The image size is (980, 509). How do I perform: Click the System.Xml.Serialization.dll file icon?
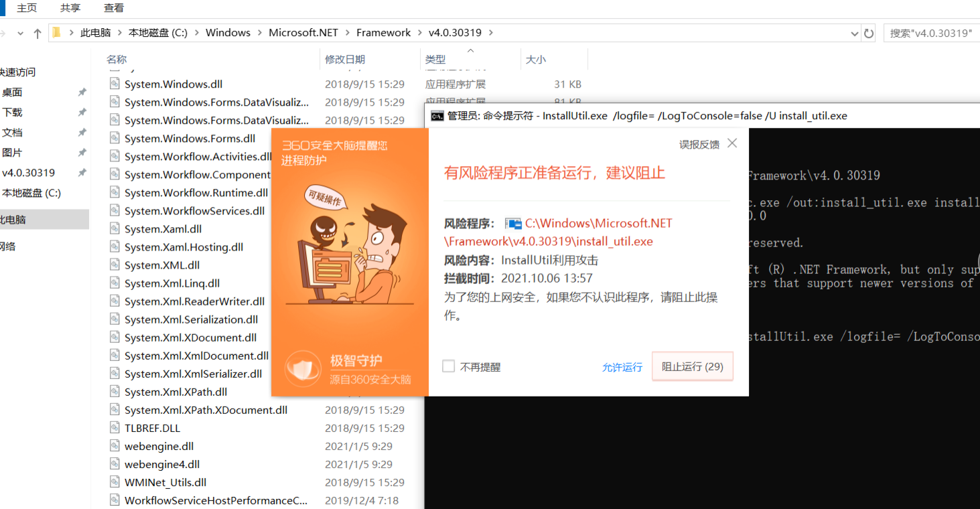115,319
